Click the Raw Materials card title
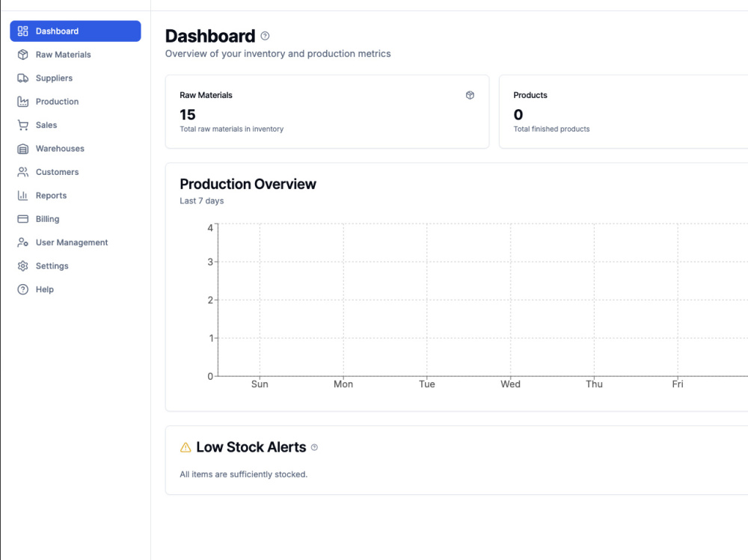The width and height of the screenshot is (748, 560). tap(206, 95)
